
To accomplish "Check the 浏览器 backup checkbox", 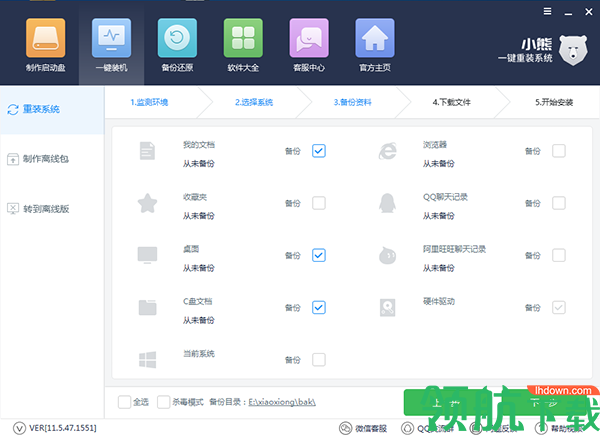I will click(559, 151).
